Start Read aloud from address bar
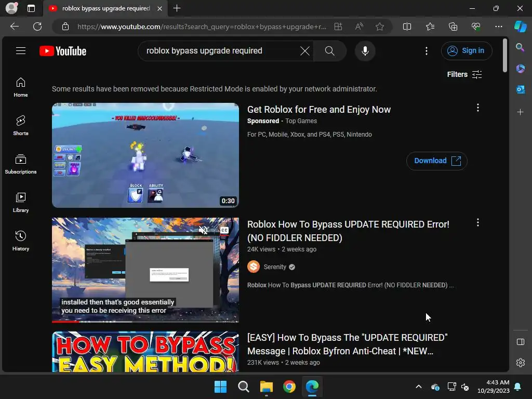Image resolution: width=532 pixels, height=399 pixels. 359,26
